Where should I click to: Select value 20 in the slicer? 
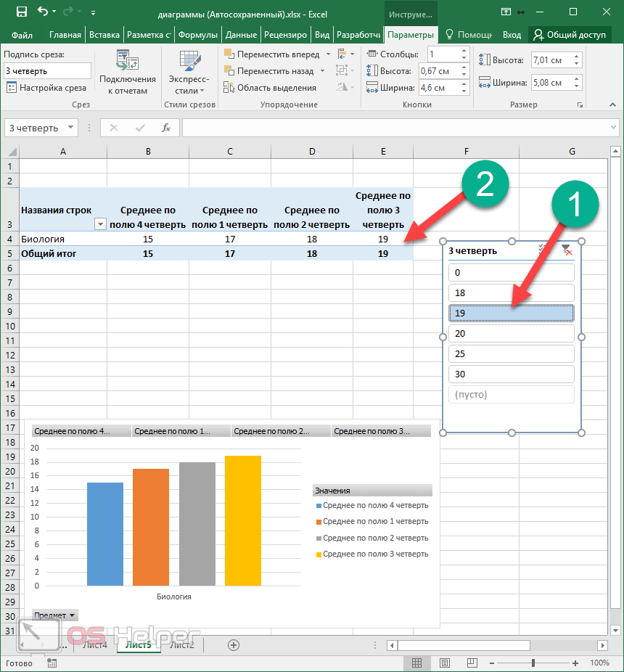(x=511, y=334)
